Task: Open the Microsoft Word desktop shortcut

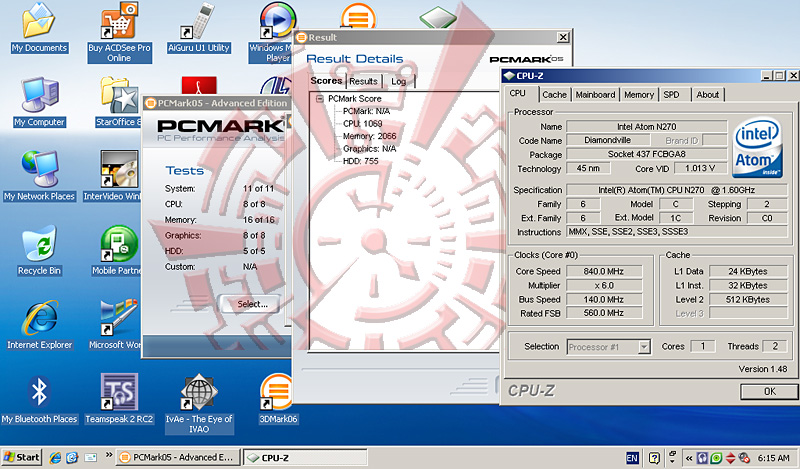Action: 118,325
